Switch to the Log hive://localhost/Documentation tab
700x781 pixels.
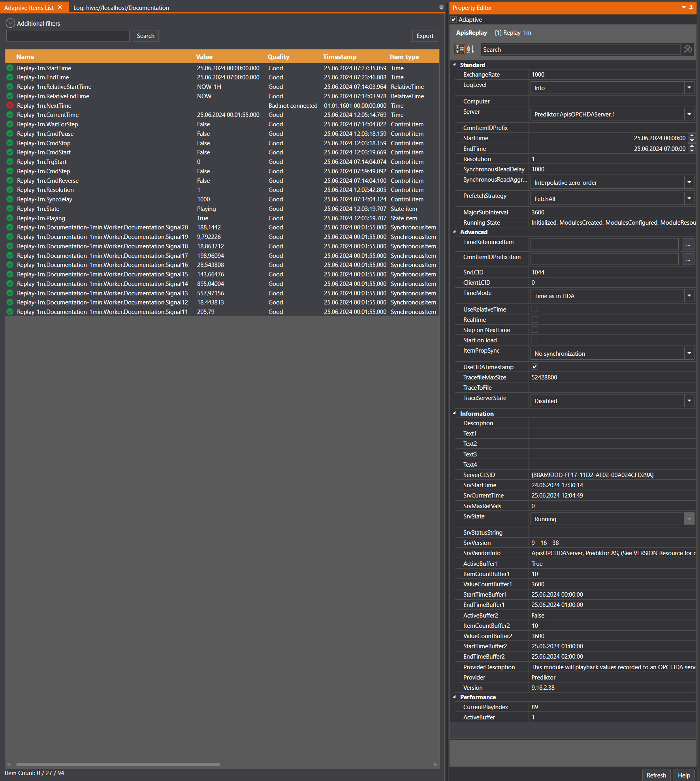121,8
